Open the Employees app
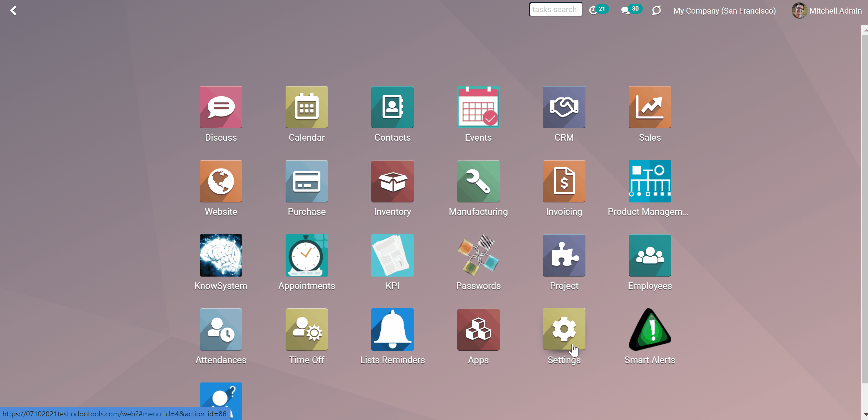 (650, 255)
